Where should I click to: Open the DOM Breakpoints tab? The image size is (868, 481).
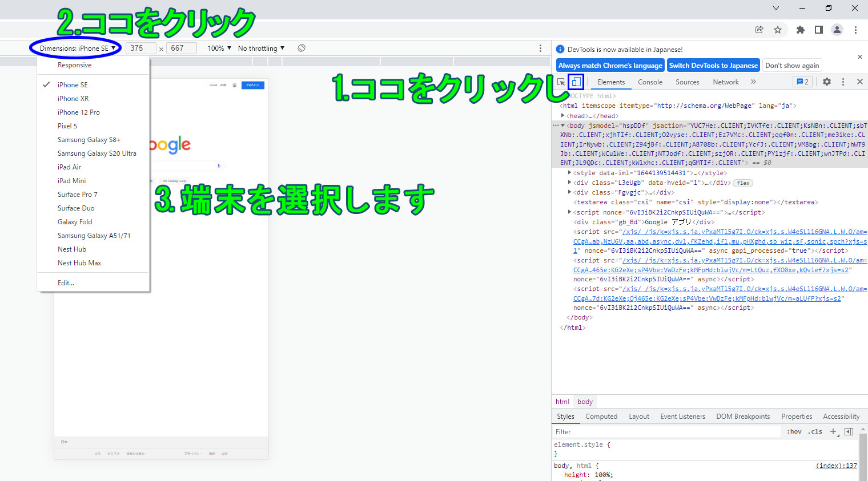click(743, 417)
